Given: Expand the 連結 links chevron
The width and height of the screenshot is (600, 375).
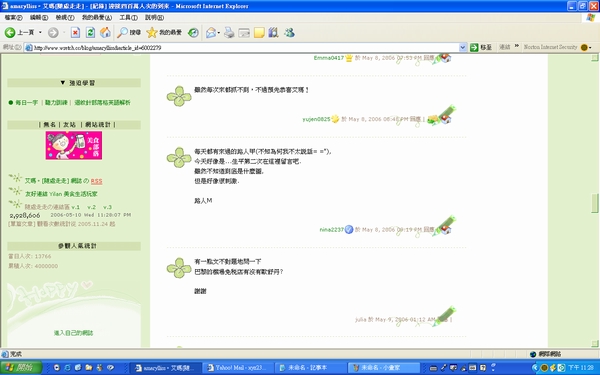Looking at the screenshot, I should [517, 46].
